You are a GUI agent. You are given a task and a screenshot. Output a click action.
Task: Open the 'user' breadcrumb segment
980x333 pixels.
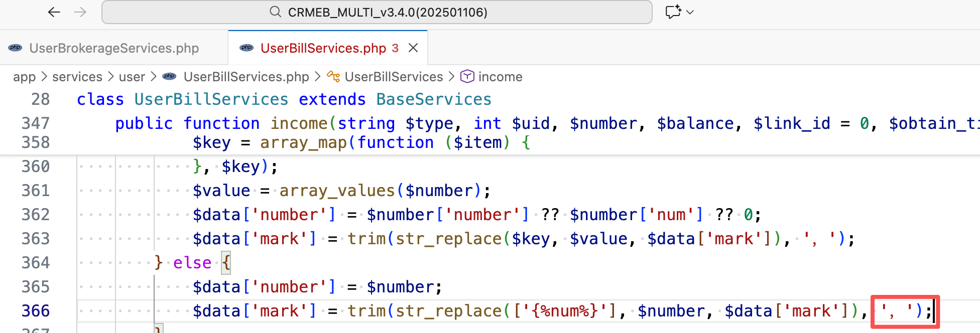point(132,77)
